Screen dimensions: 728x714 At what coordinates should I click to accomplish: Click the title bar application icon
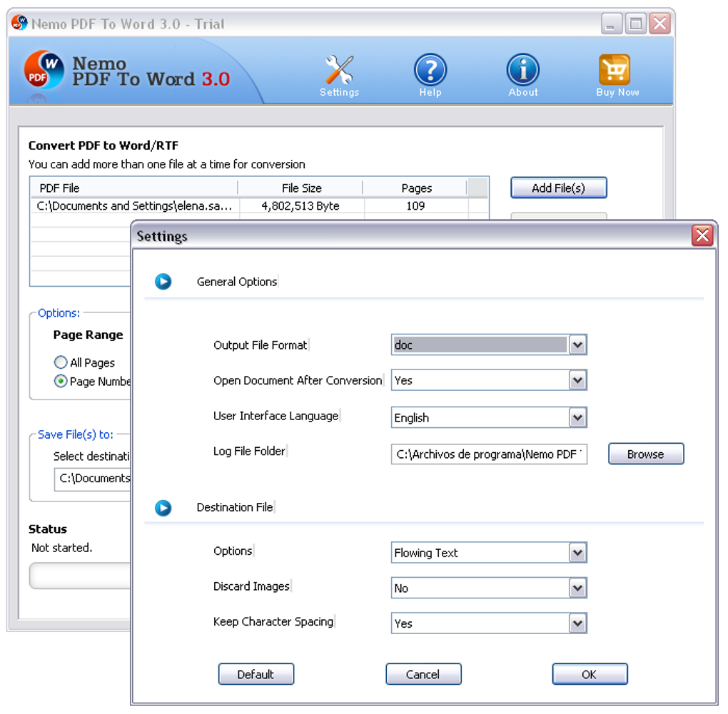coord(19,23)
